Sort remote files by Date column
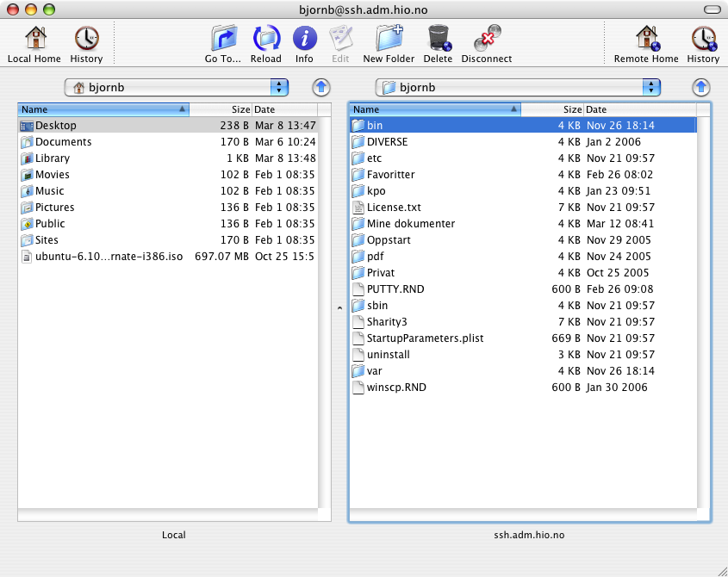 click(640, 109)
